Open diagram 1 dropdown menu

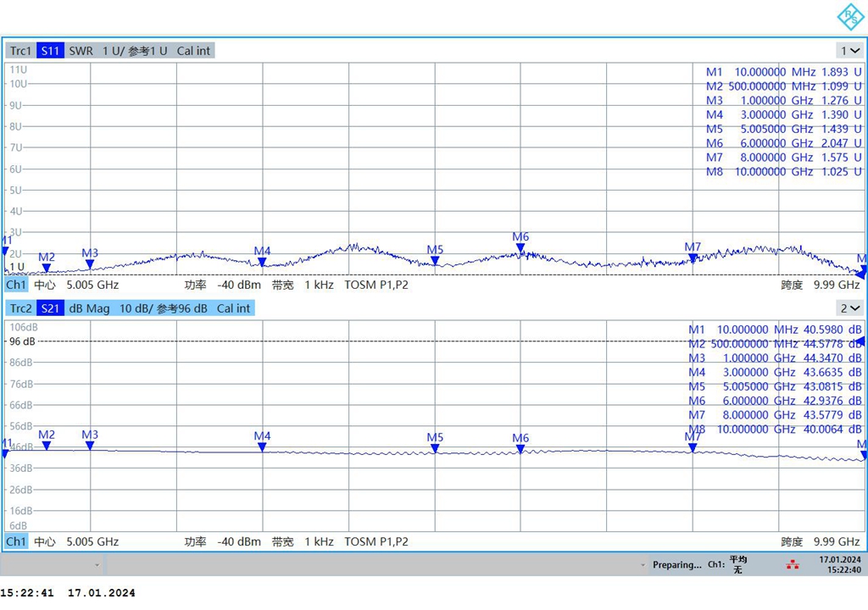(849, 51)
